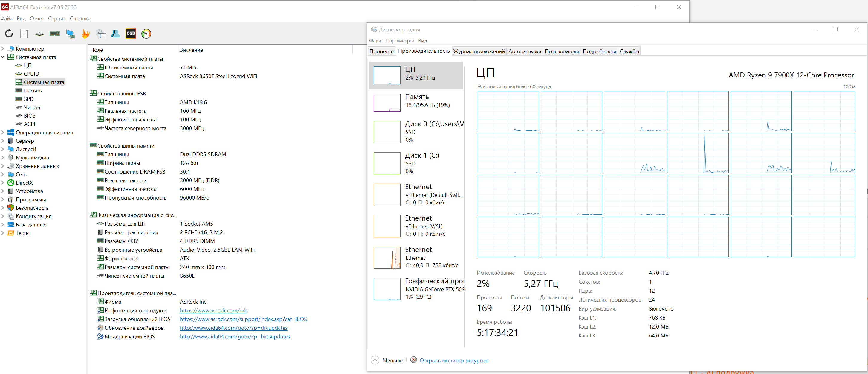This screenshot has width=868, height=374.
Task: Expand the Мультимедиа tree node
Action: click(x=3, y=157)
